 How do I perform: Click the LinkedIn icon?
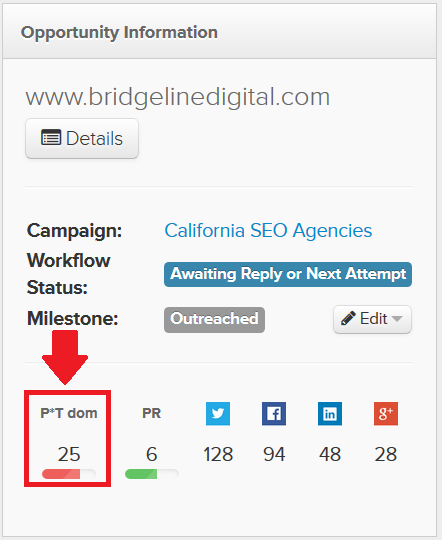tap(330, 413)
